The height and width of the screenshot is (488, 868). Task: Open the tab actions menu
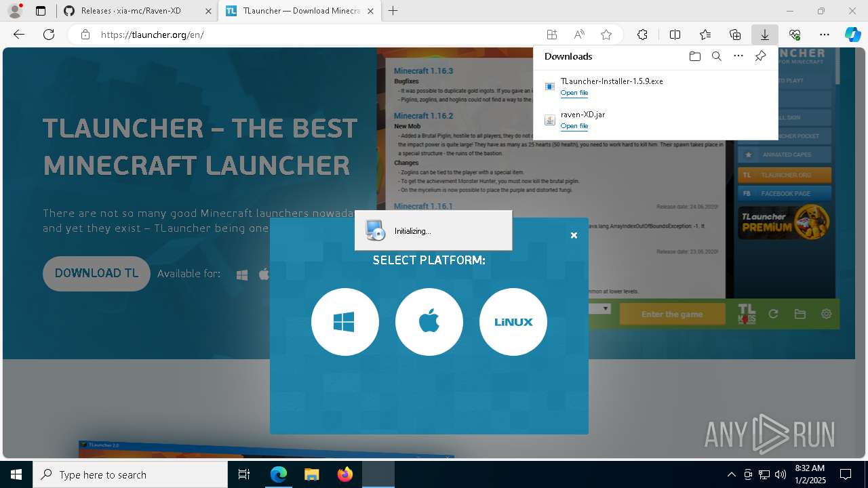41,11
